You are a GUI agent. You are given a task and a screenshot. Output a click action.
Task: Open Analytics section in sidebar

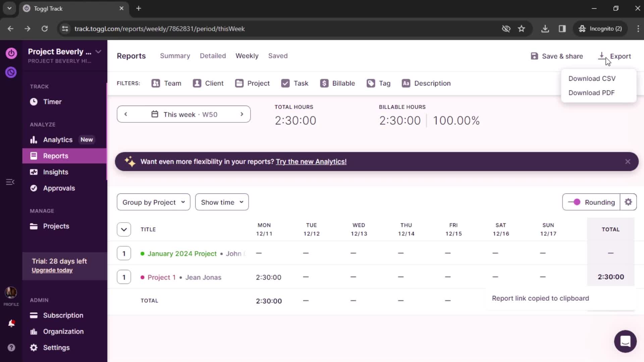pos(57,140)
